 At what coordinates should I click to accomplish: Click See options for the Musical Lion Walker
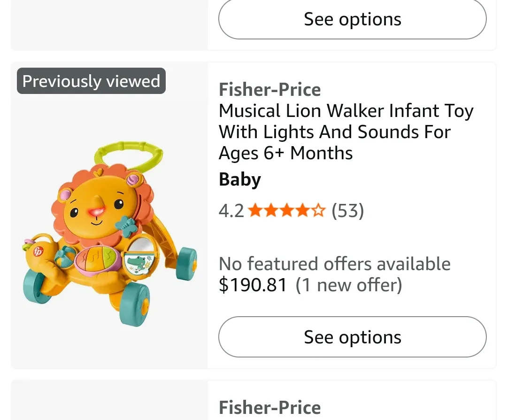(x=352, y=337)
